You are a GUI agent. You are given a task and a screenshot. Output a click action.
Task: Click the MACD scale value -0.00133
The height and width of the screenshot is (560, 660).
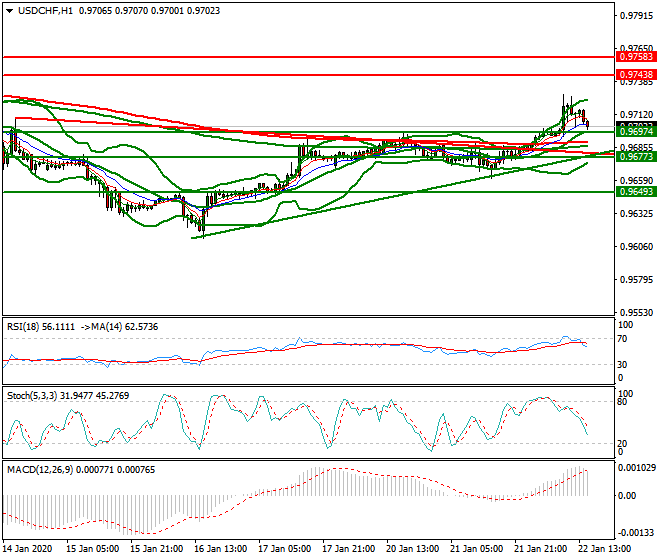click(x=636, y=533)
